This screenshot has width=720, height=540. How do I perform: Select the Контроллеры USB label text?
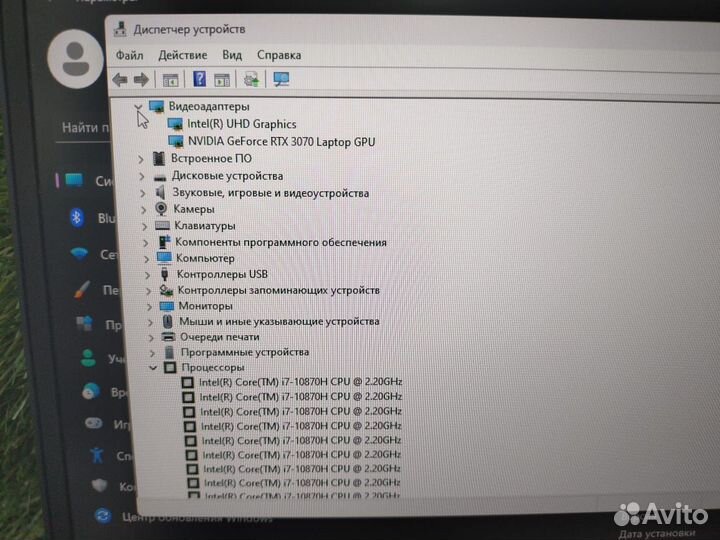tap(222, 274)
